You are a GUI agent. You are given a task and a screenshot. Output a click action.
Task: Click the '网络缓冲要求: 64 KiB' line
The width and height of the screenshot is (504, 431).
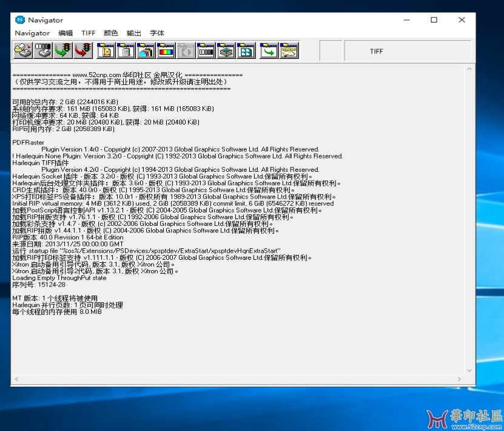pyautogui.click(x=66, y=115)
